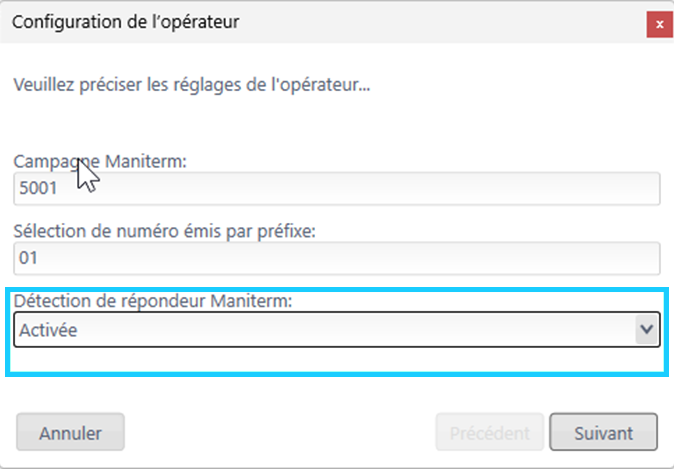Select the Activée value in the combo box
674x469 pixels.
point(48,330)
